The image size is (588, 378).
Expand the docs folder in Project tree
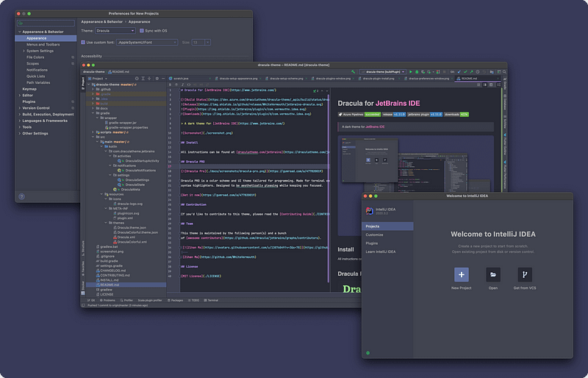click(x=93, y=109)
